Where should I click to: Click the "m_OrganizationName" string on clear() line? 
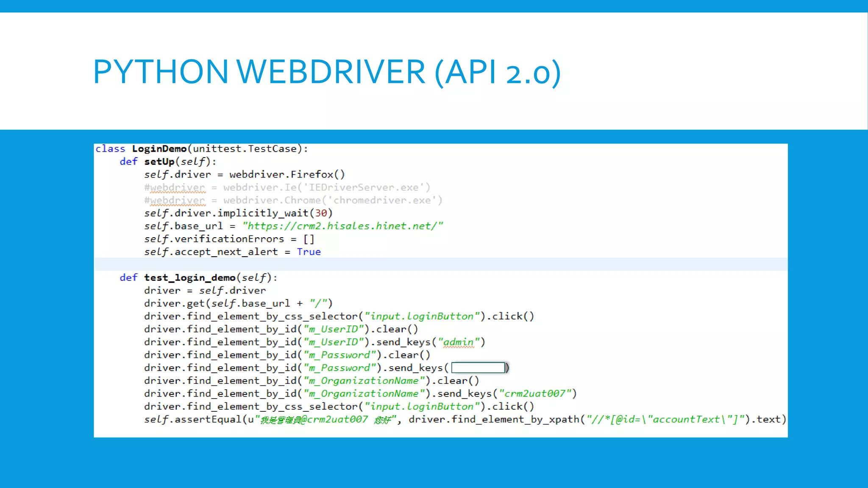click(x=364, y=381)
